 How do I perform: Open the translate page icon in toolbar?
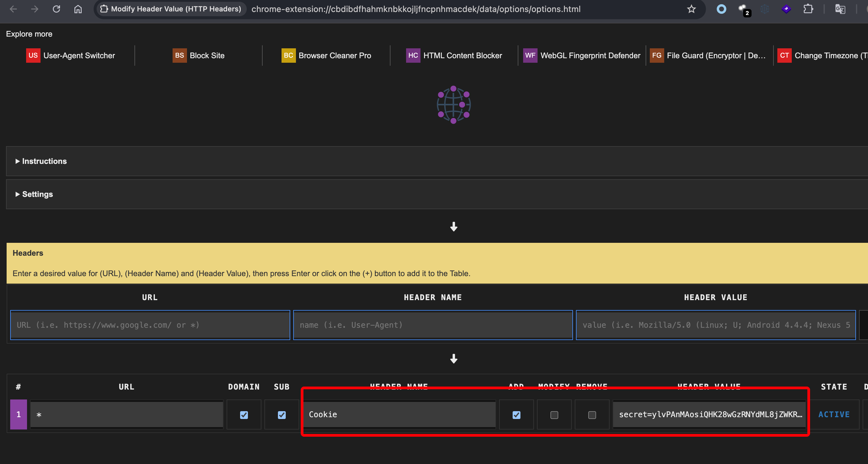pos(840,9)
